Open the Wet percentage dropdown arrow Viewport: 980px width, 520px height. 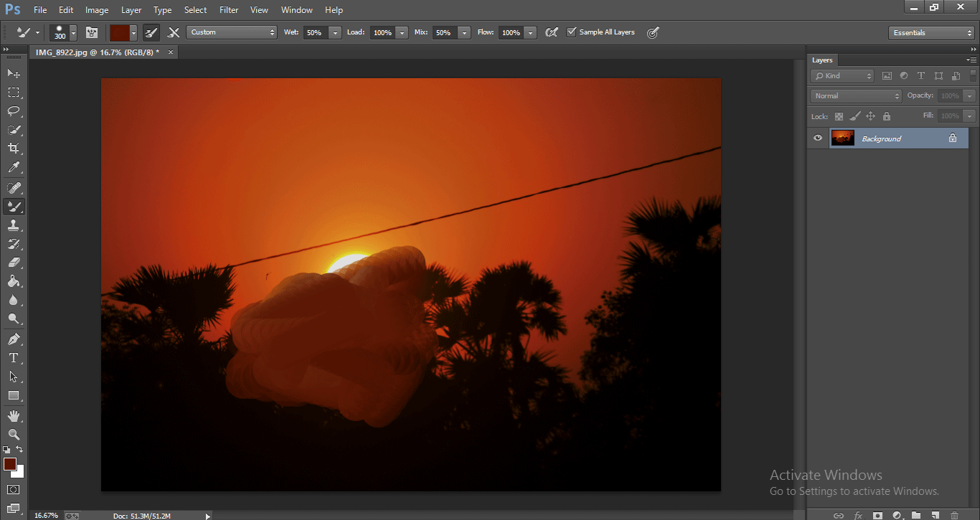coord(335,33)
